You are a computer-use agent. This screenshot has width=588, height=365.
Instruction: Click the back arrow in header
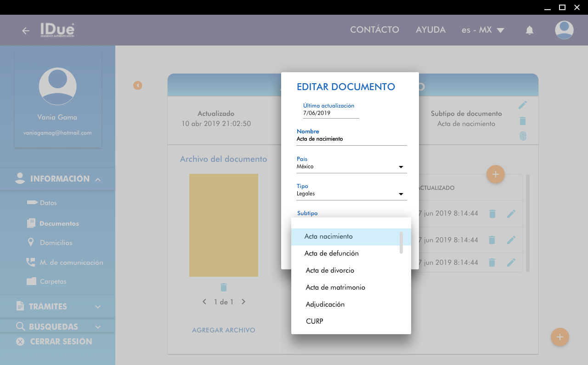click(x=26, y=31)
